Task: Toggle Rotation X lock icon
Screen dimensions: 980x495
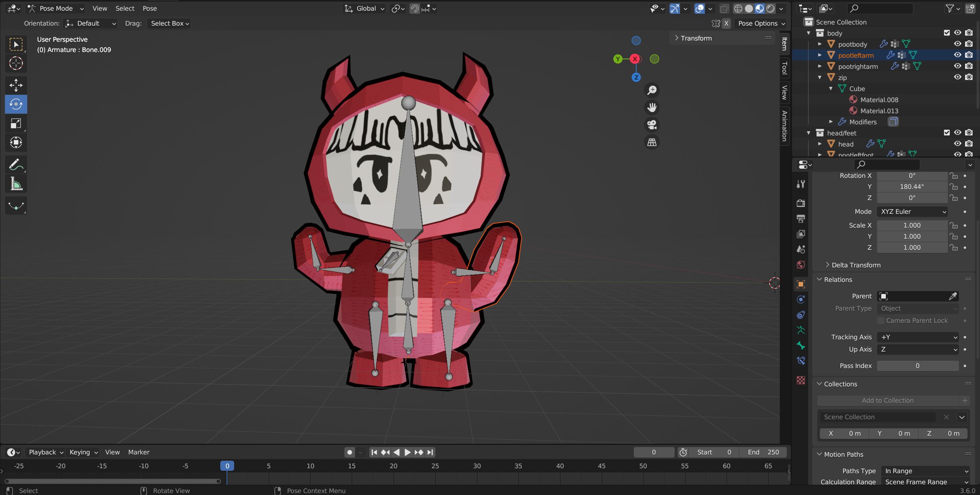Action: pyautogui.click(x=954, y=176)
